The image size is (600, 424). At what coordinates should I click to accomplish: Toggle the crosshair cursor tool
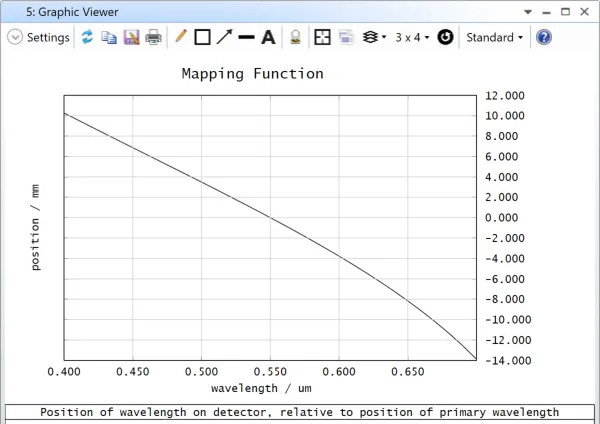[x=322, y=37]
